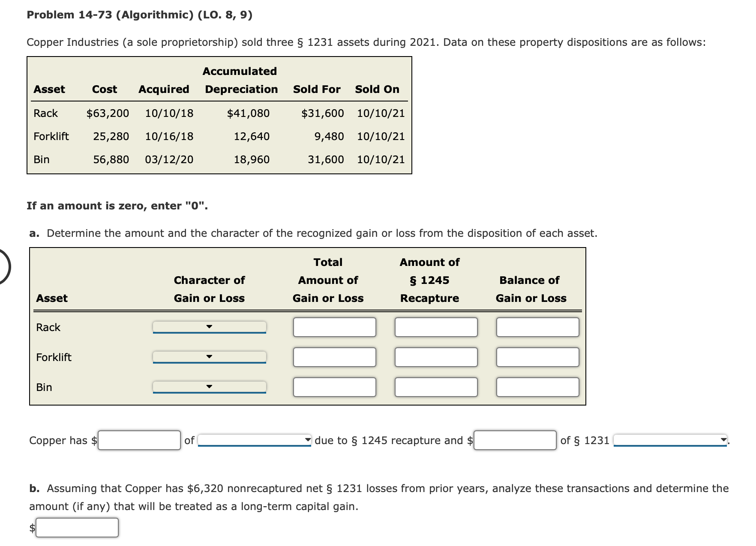This screenshot has width=756, height=546.
Task: Expand the dropdown after 'of' in the Copper sentence
Action: pyautogui.click(x=254, y=440)
